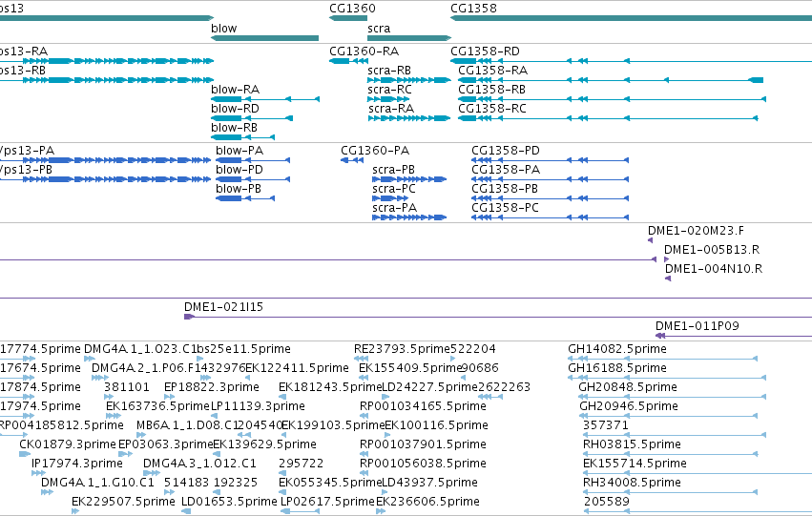Click EST LD01653.5prime
Image resolution: width=812 pixels, height=516 pixels.
(x=186, y=512)
